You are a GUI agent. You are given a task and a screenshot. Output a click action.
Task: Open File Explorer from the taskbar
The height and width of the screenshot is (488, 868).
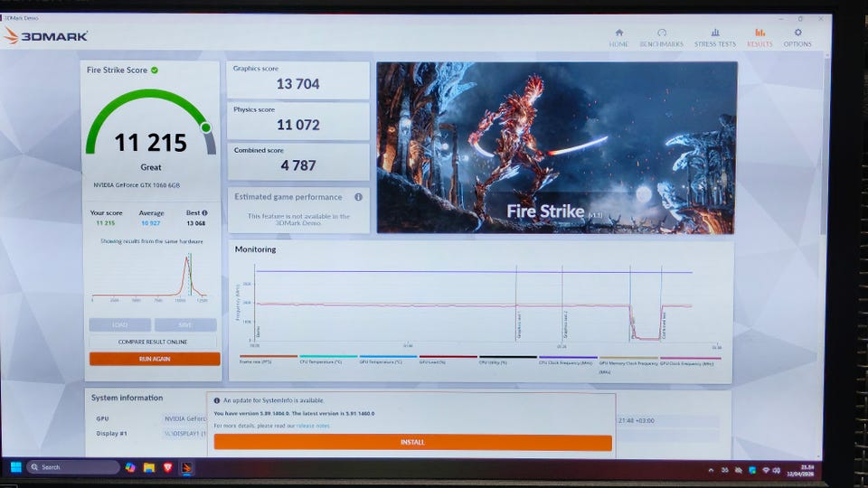coord(149,467)
